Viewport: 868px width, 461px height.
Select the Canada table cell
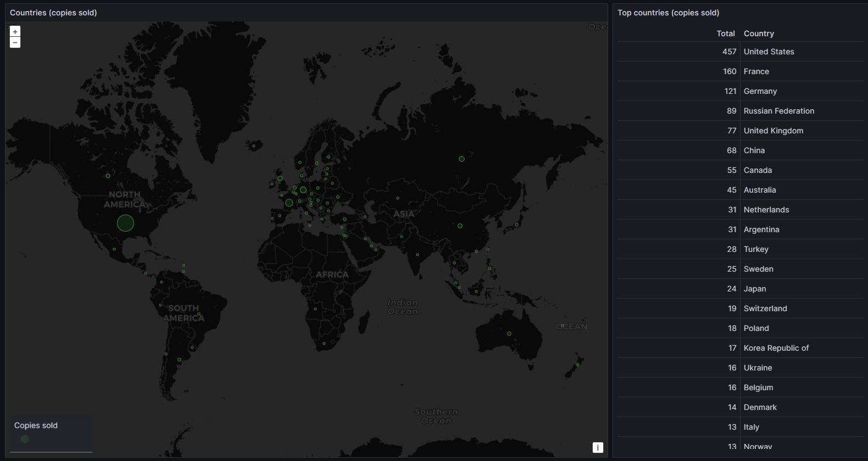coord(802,170)
